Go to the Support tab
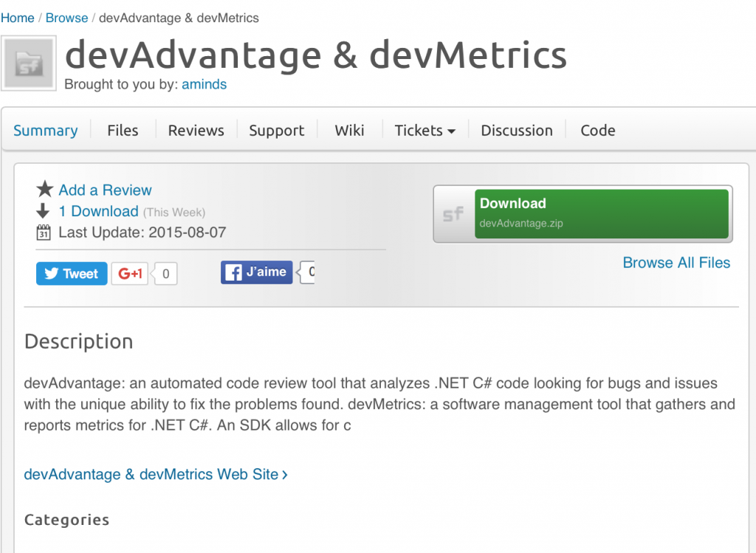The image size is (756, 553). pyautogui.click(x=276, y=130)
